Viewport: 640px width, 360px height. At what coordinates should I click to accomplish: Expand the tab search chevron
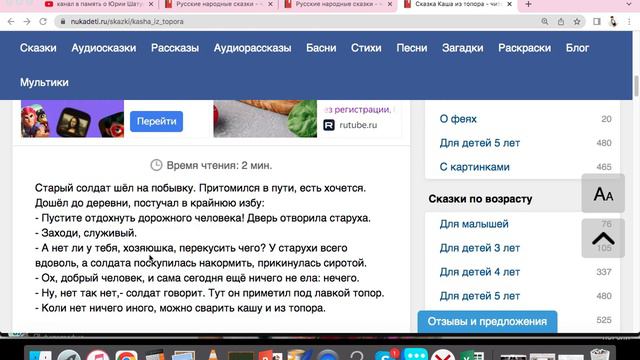click(x=629, y=4)
